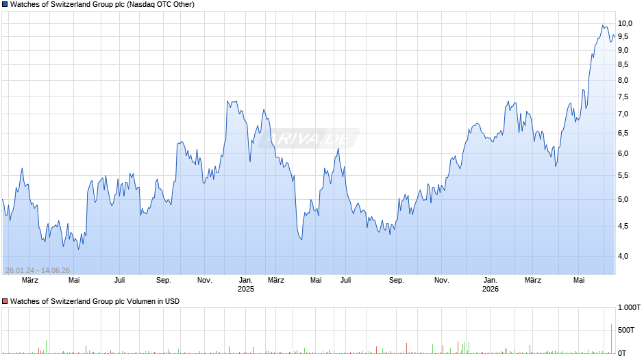The image size is (644, 360).
Task: Click the '4,0' price axis label
Action: click(x=623, y=256)
